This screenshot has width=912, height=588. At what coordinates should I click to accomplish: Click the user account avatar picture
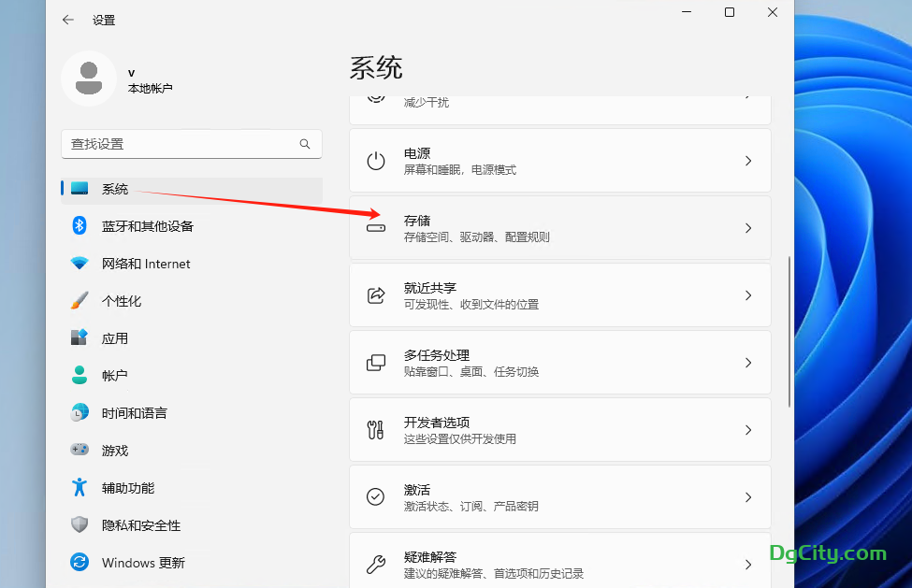(89, 79)
